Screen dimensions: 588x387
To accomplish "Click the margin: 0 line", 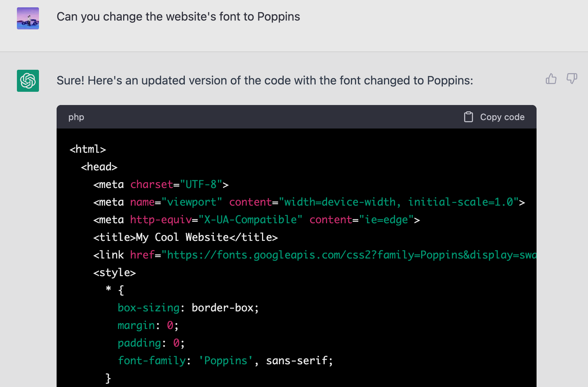I will click(x=148, y=325).
